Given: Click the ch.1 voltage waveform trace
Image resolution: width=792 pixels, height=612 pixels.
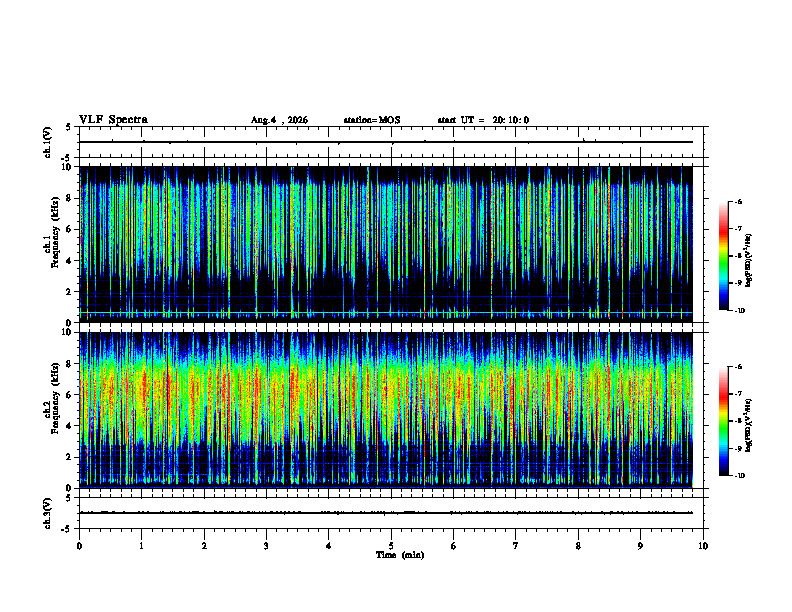Looking at the screenshot, I should 386,142.
